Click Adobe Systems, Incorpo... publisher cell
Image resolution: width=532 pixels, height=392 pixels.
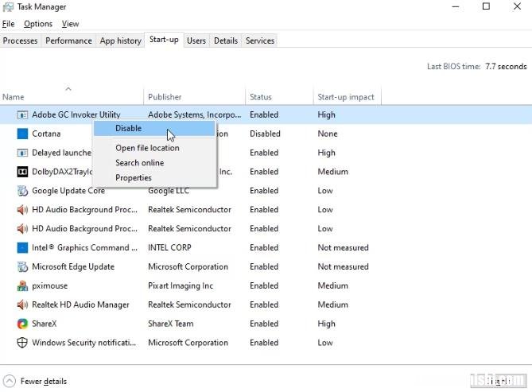coord(194,115)
